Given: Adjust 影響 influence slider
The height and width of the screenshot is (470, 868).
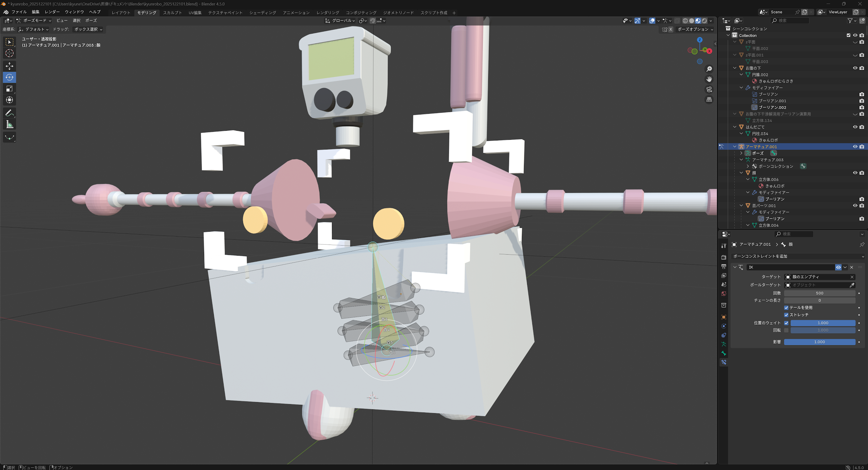Looking at the screenshot, I should pyautogui.click(x=819, y=342).
